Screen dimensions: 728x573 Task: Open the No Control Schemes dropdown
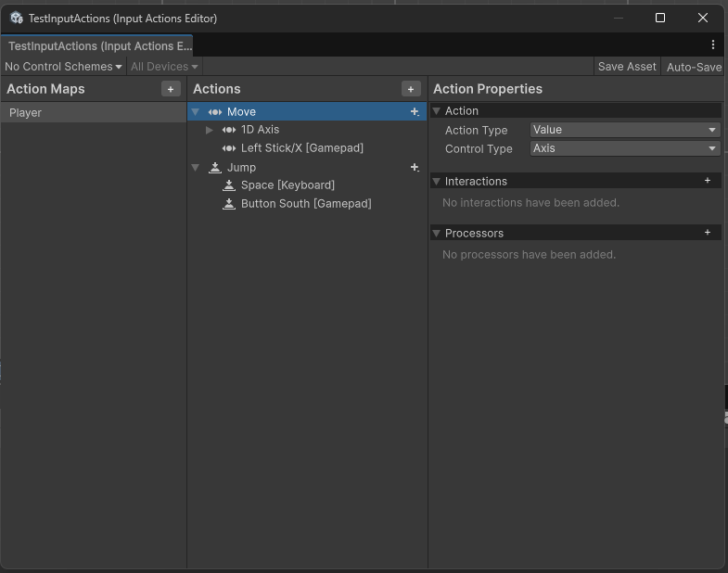coord(63,67)
